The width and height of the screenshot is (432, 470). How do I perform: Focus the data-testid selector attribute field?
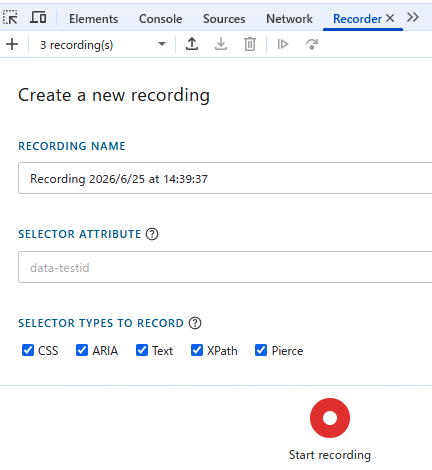pos(225,267)
